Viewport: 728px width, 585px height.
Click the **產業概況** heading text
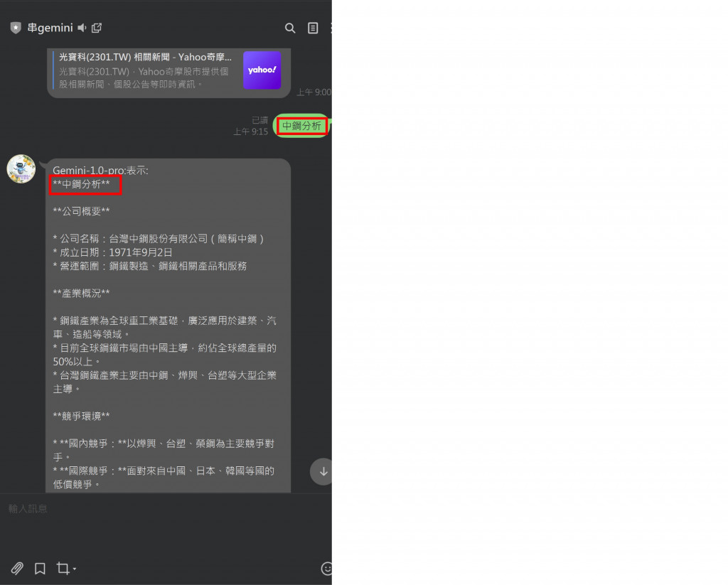click(x=81, y=294)
